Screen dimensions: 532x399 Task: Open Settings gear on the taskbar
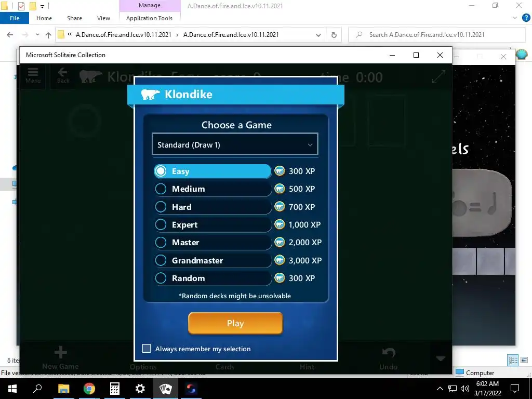[140, 389]
